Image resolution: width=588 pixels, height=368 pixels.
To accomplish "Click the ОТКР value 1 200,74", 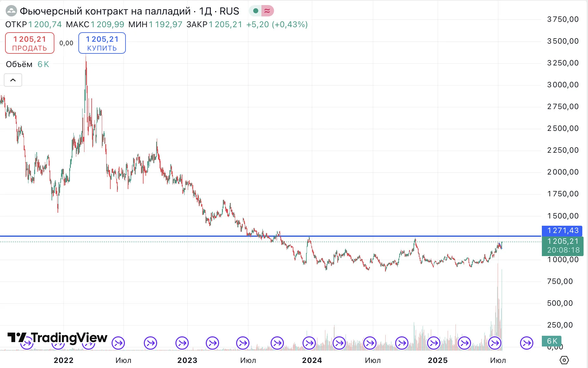I will (45, 25).
